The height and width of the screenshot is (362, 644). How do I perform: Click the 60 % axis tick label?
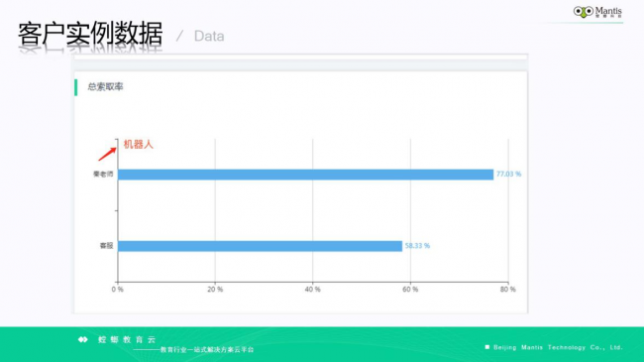point(410,290)
